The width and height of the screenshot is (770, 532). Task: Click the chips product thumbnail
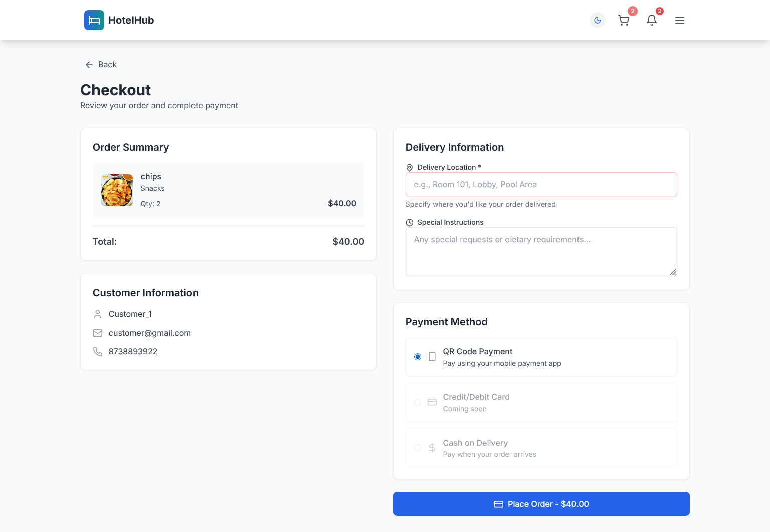(117, 190)
